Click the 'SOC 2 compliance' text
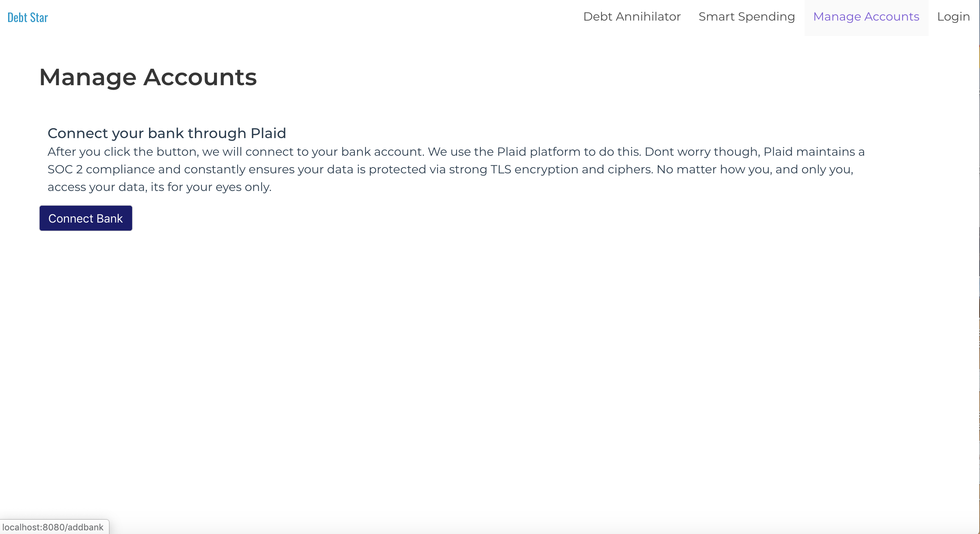 coord(101,169)
